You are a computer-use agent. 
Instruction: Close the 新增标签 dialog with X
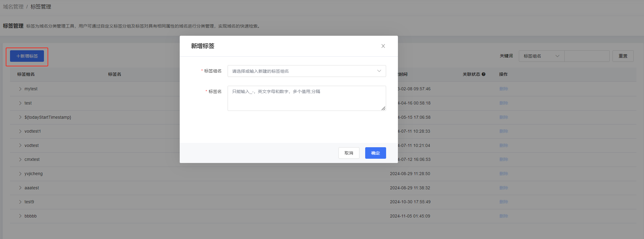pos(383,46)
